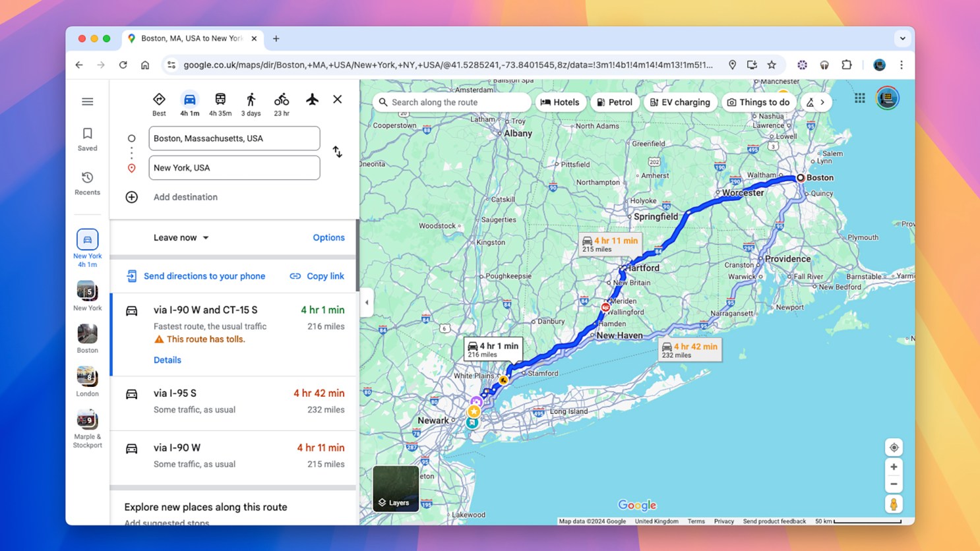Open Saved places in the left sidebar

pyautogui.click(x=87, y=139)
